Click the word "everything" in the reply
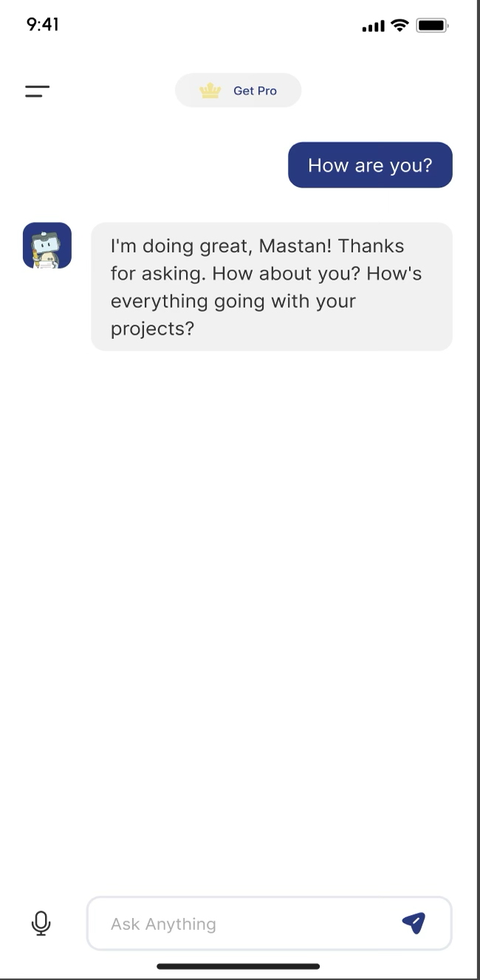The image size is (480, 980). 159,301
